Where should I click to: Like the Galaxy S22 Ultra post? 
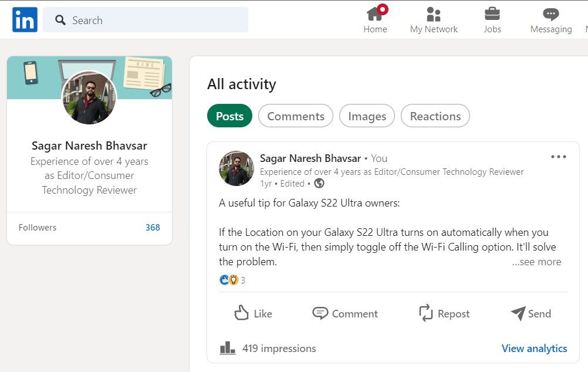pos(253,313)
